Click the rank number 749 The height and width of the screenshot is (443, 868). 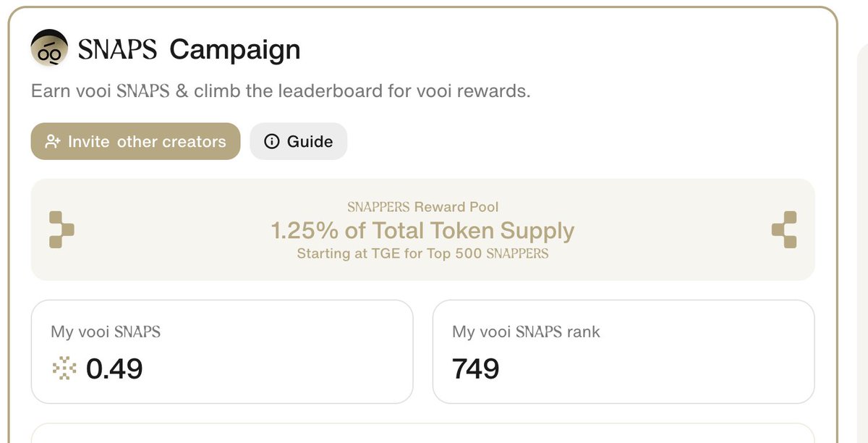tap(476, 369)
